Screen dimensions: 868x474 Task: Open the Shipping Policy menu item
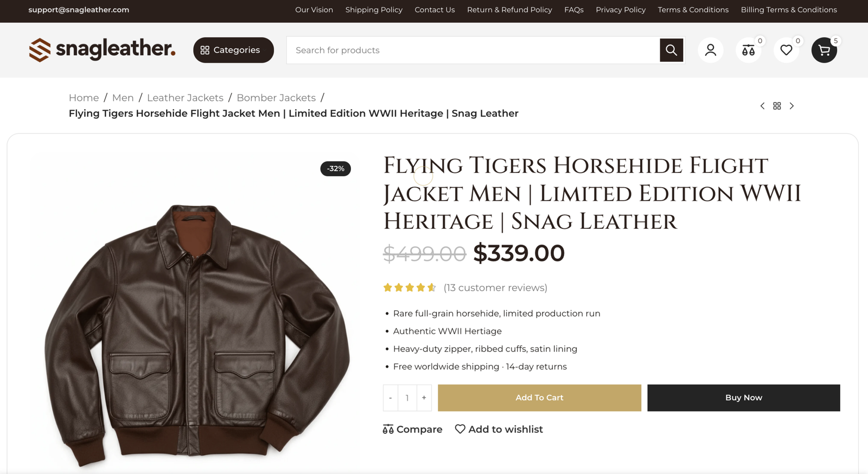(x=374, y=10)
